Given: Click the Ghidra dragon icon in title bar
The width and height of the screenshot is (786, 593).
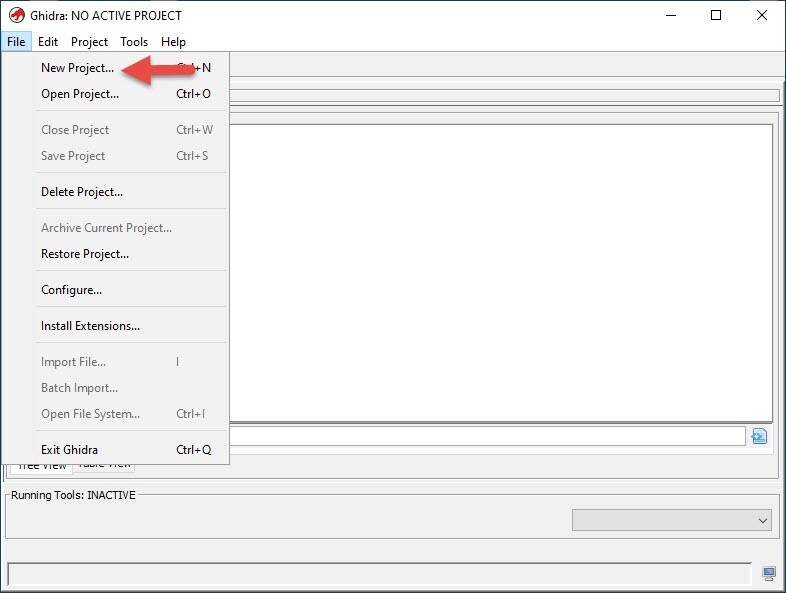Looking at the screenshot, I should click(16, 15).
